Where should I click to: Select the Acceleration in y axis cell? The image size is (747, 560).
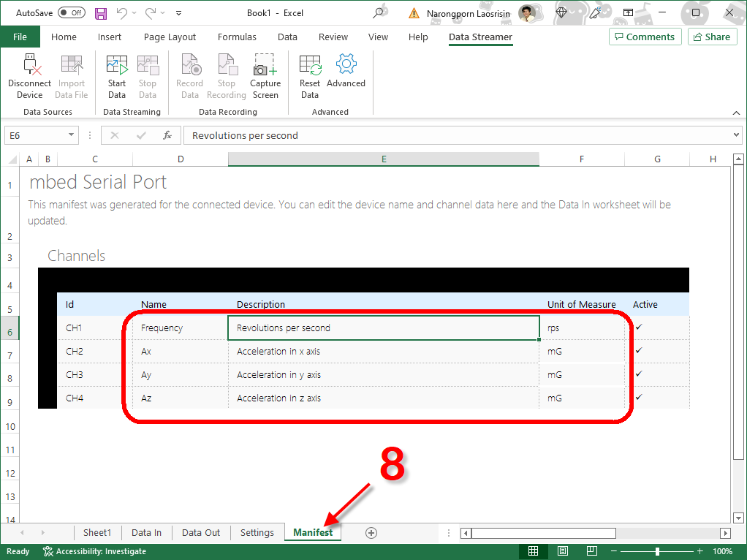(x=384, y=374)
